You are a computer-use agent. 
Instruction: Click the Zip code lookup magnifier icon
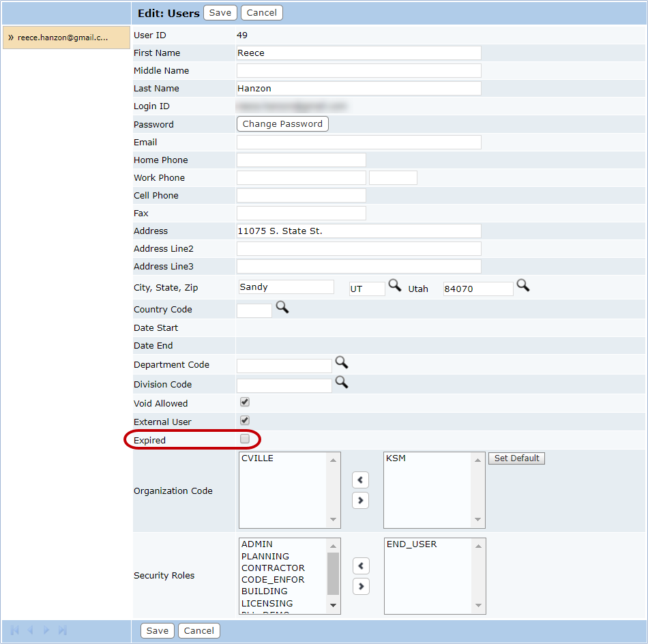(522, 286)
